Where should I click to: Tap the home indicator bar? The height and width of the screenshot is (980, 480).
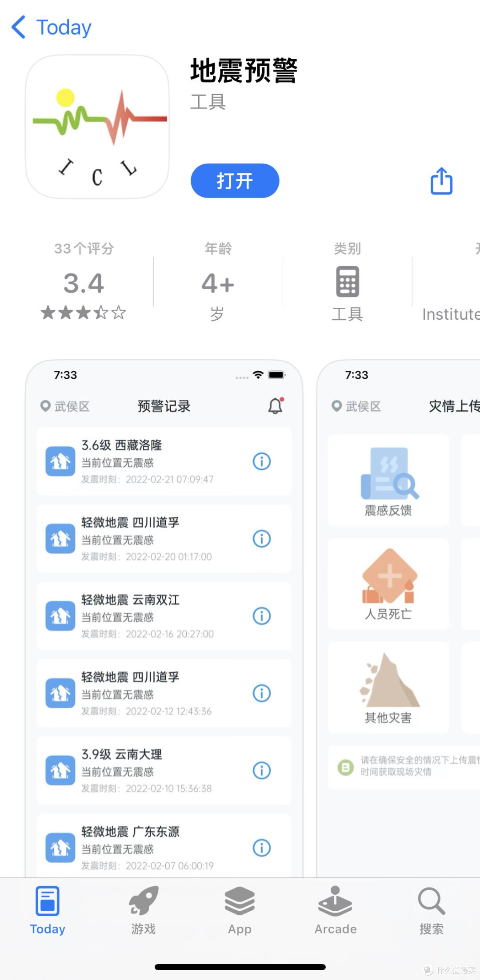click(x=240, y=967)
